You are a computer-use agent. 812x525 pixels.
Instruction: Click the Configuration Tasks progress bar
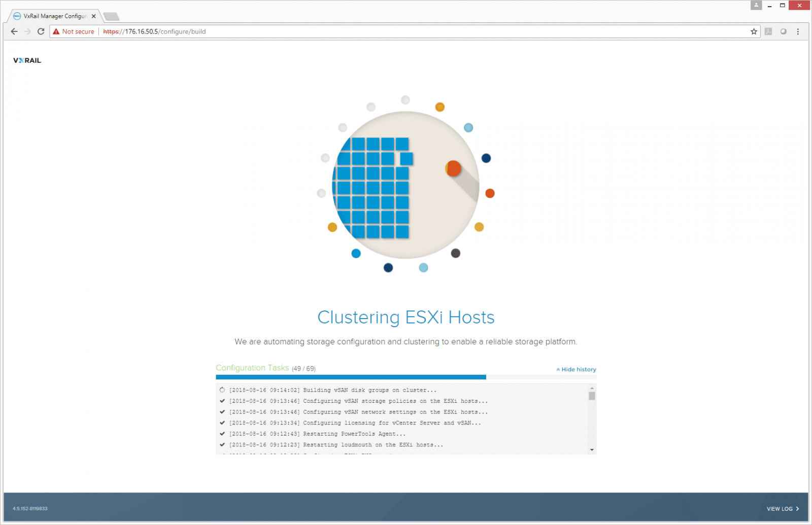406,377
